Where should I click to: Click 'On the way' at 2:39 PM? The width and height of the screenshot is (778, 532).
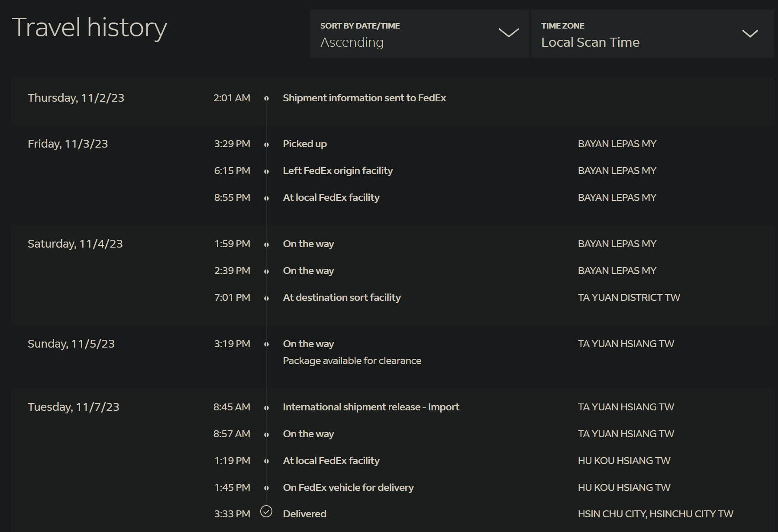308,271
